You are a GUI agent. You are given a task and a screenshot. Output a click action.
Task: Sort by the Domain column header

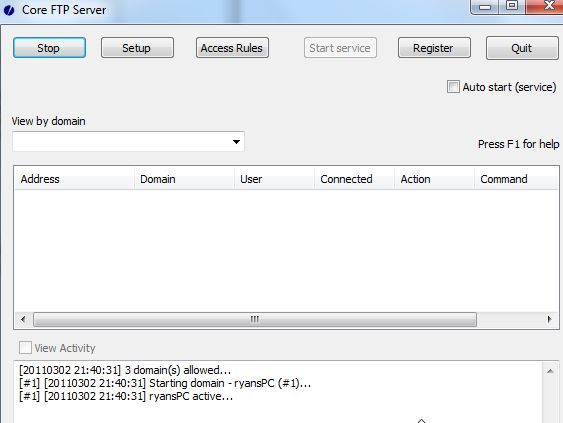click(x=184, y=179)
